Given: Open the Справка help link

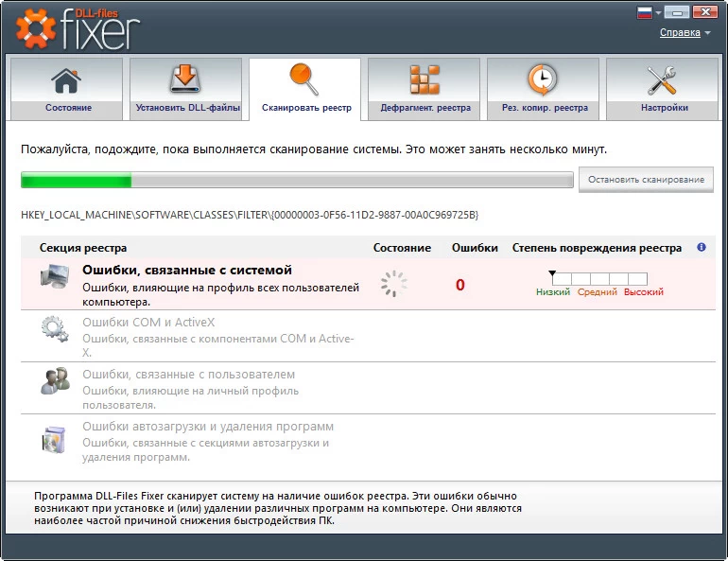Looking at the screenshot, I should 680,33.
